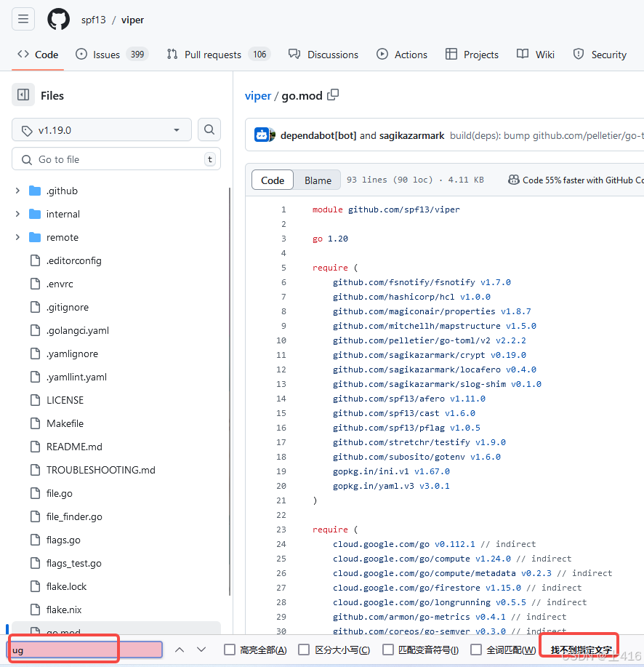
Task: Click github.com/hashicorp/hcl v1.0.0 line
Action: click(411, 297)
